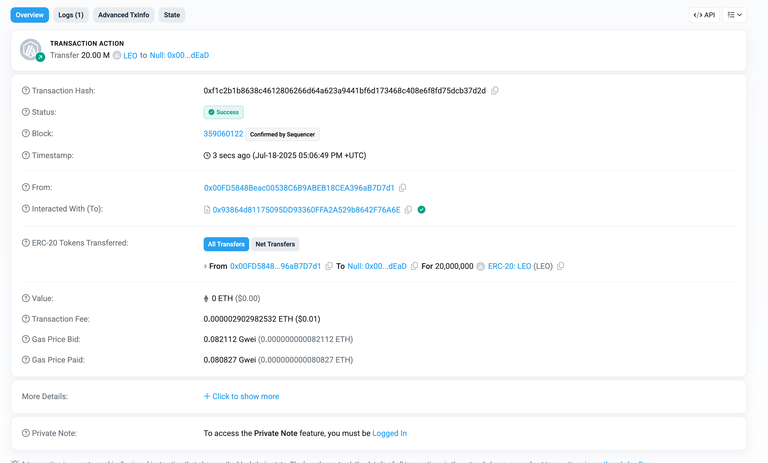768x463 pixels.
Task: Select the transaction hash text
Action: click(x=345, y=91)
